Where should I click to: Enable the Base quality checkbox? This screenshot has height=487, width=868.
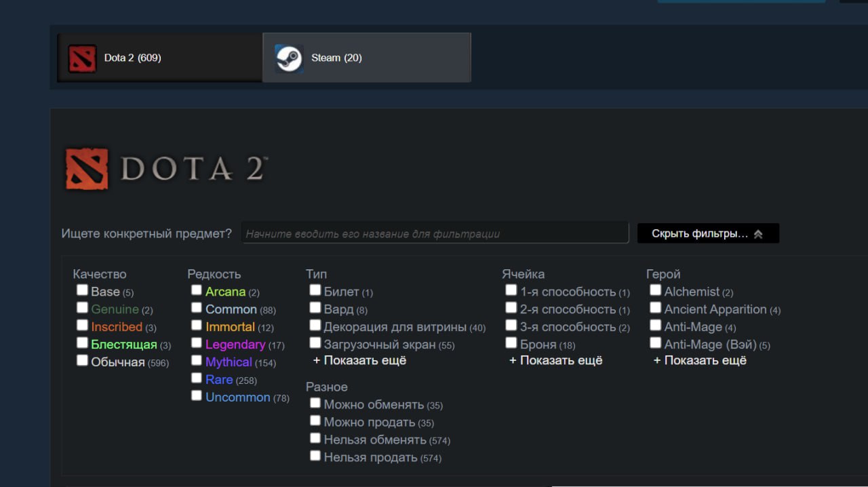pyautogui.click(x=82, y=290)
